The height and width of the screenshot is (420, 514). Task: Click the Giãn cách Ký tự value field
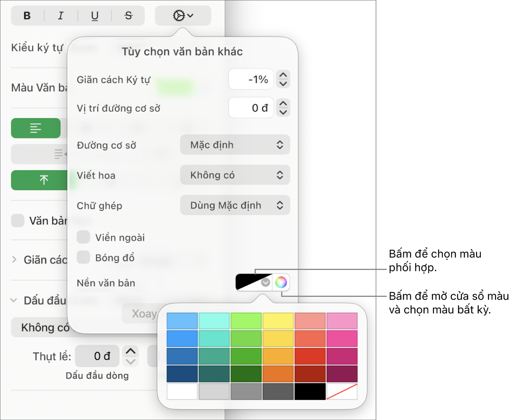pos(251,79)
